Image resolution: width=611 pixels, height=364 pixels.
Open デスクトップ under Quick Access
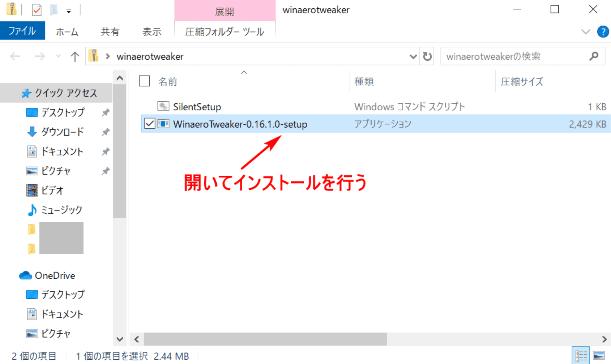(63, 112)
